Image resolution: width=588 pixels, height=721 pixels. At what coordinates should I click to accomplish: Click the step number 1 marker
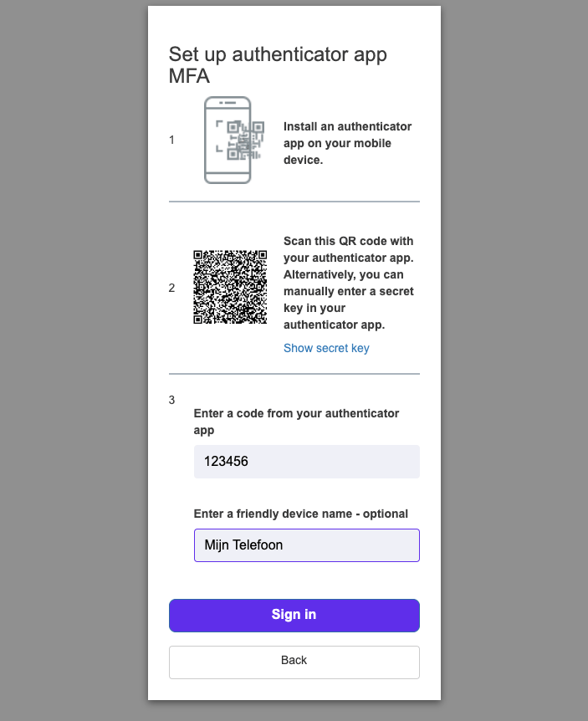[x=172, y=140]
